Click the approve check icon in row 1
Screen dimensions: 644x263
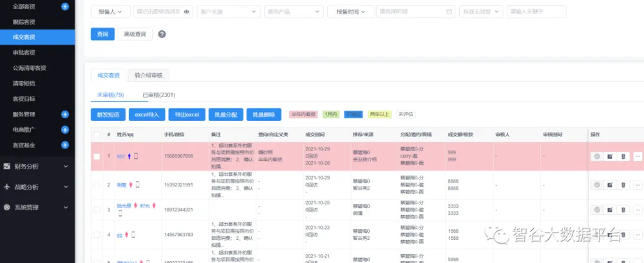tap(597, 156)
